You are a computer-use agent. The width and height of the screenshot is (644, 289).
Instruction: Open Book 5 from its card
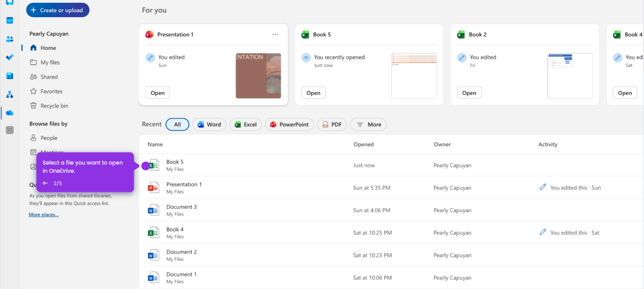tap(313, 93)
